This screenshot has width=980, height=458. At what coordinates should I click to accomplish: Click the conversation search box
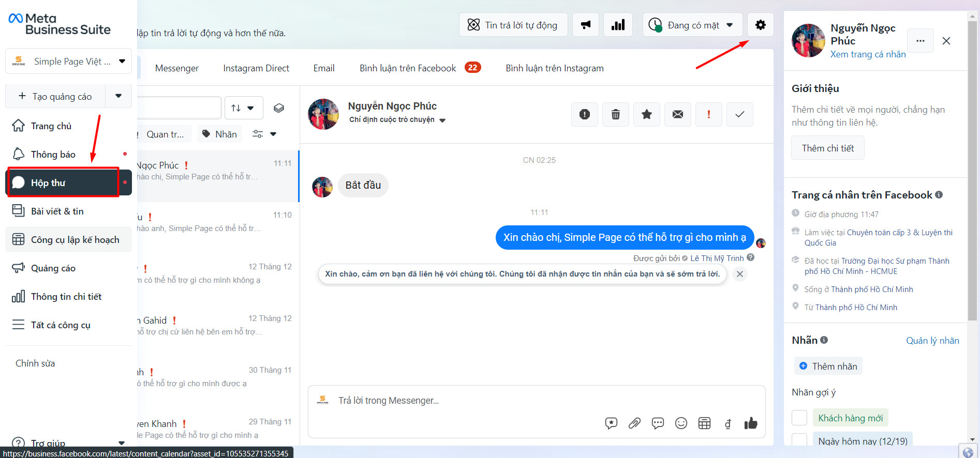tap(179, 108)
